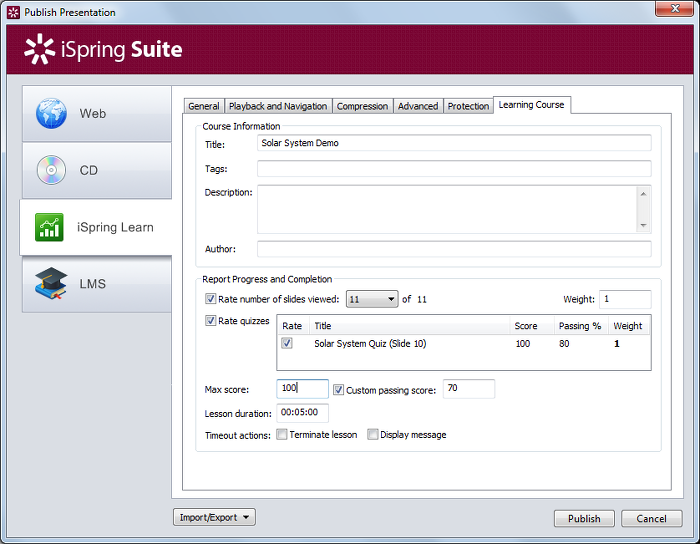
Task: Close the Publish Presentation window
Action: [675, 9]
